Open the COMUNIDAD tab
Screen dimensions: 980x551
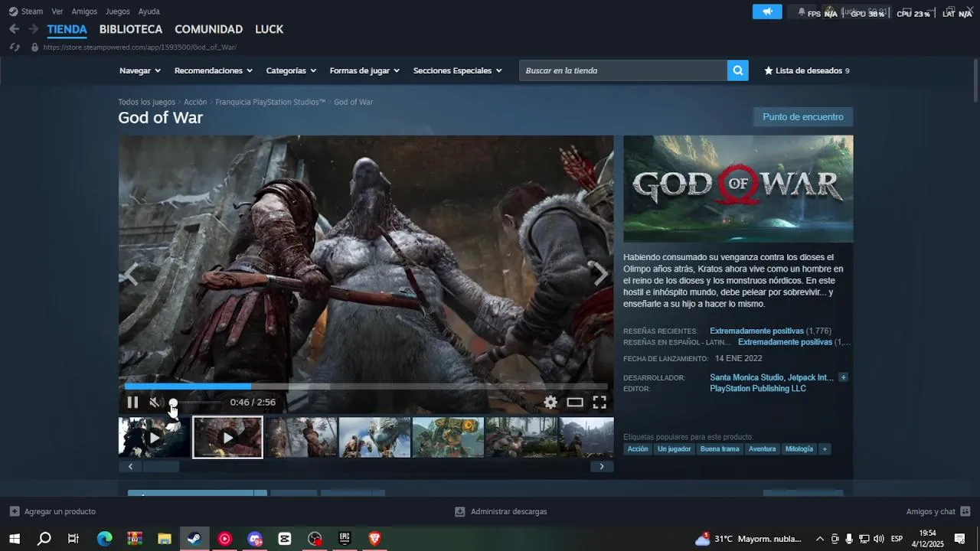tap(208, 29)
